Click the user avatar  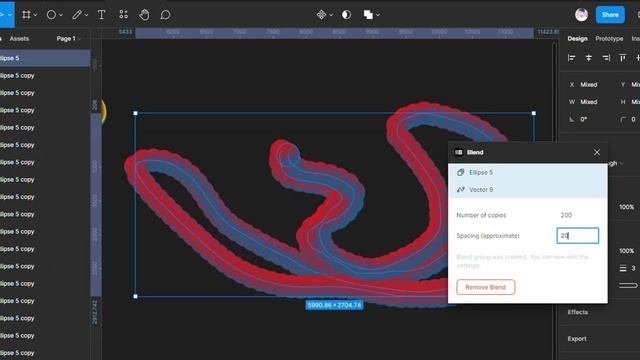point(582,15)
